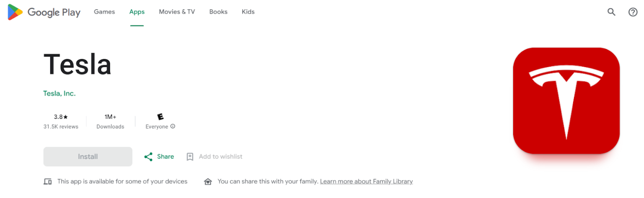Open Learn more about Family Library link
644x198 pixels.
click(x=366, y=182)
